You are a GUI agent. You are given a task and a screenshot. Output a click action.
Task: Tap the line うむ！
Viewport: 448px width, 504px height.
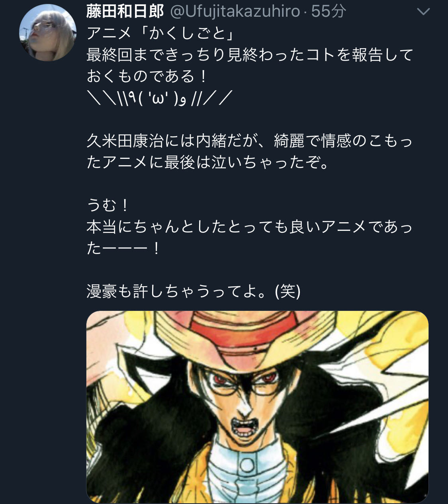(x=108, y=205)
